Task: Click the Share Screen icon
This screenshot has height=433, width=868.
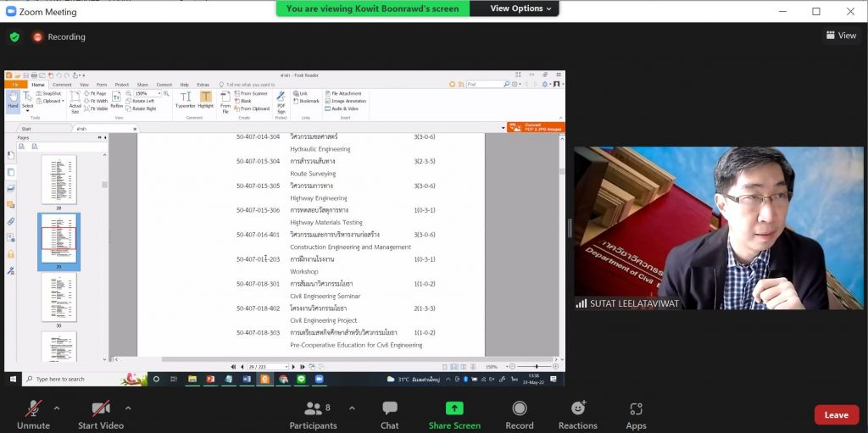Action: coord(454,408)
